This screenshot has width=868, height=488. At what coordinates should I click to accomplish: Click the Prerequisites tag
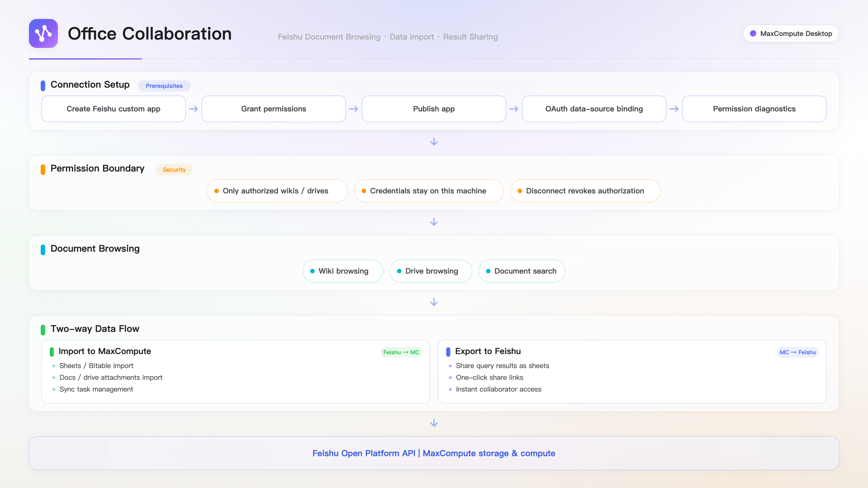pos(164,86)
